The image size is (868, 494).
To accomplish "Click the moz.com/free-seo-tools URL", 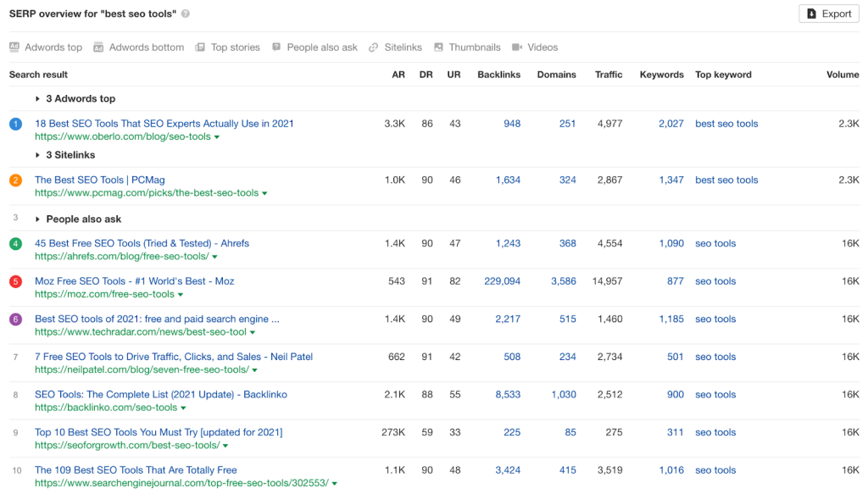I will pos(104,294).
